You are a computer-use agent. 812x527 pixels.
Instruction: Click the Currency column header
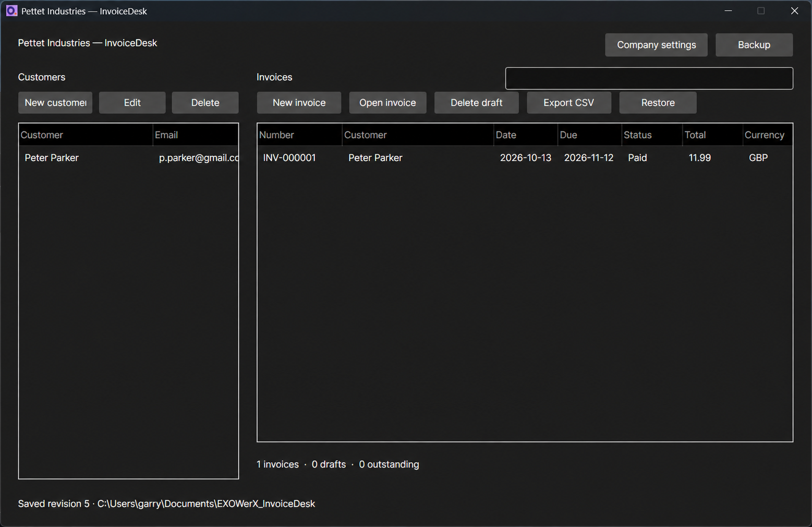click(x=768, y=135)
